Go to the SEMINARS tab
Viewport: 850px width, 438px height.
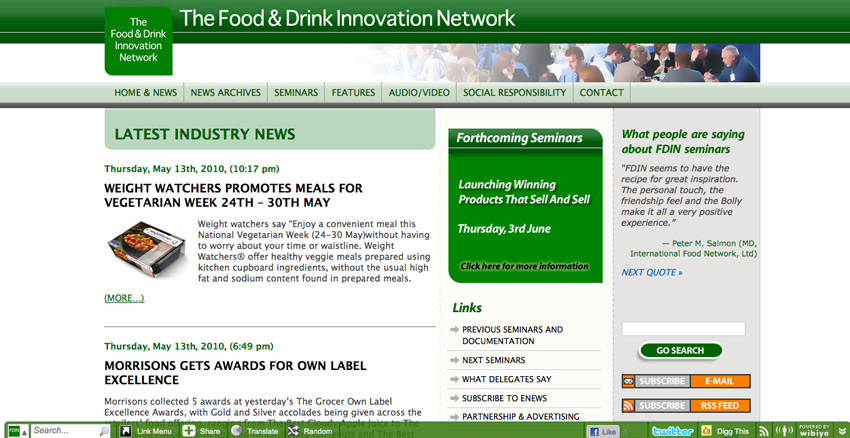(x=296, y=93)
